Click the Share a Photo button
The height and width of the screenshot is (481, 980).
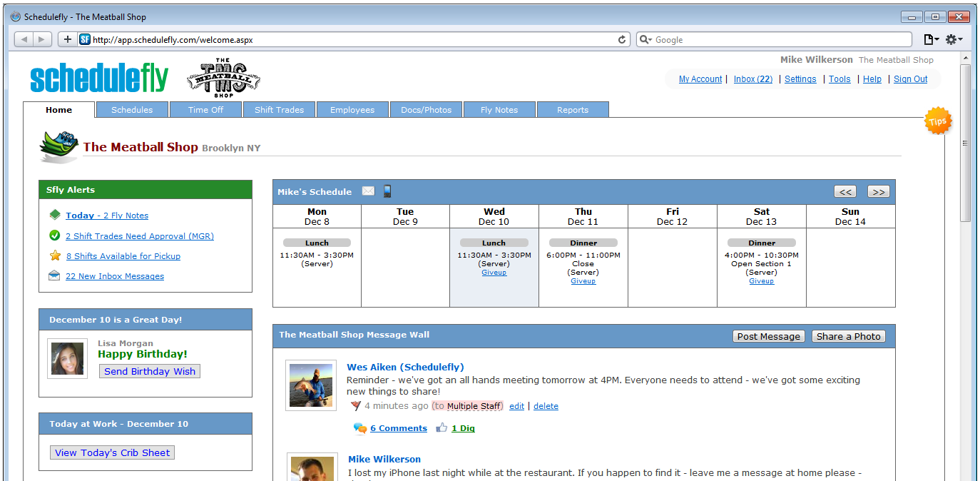point(849,336)
